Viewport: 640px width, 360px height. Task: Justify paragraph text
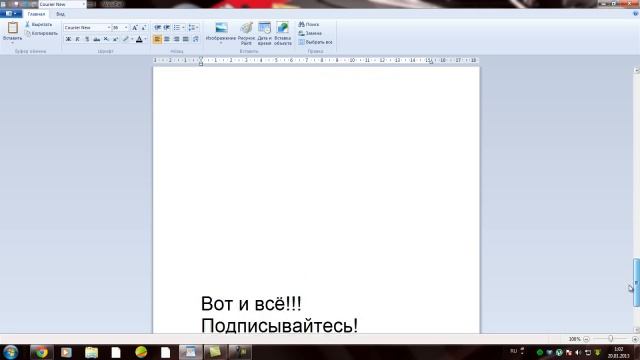click(x=186, y=39)
